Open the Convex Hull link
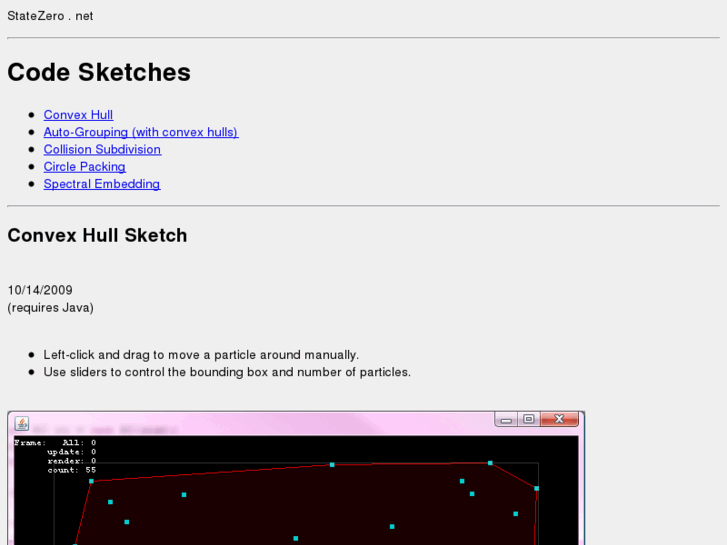The width and height of the screenshot is (727, 545). (x=78, y=115)
